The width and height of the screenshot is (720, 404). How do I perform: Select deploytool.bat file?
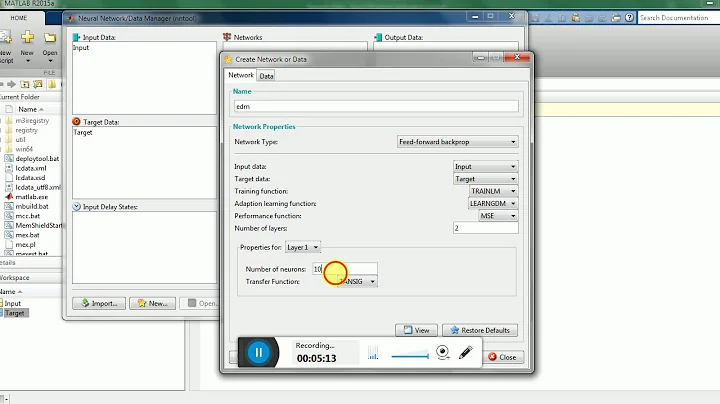[37, 159]
